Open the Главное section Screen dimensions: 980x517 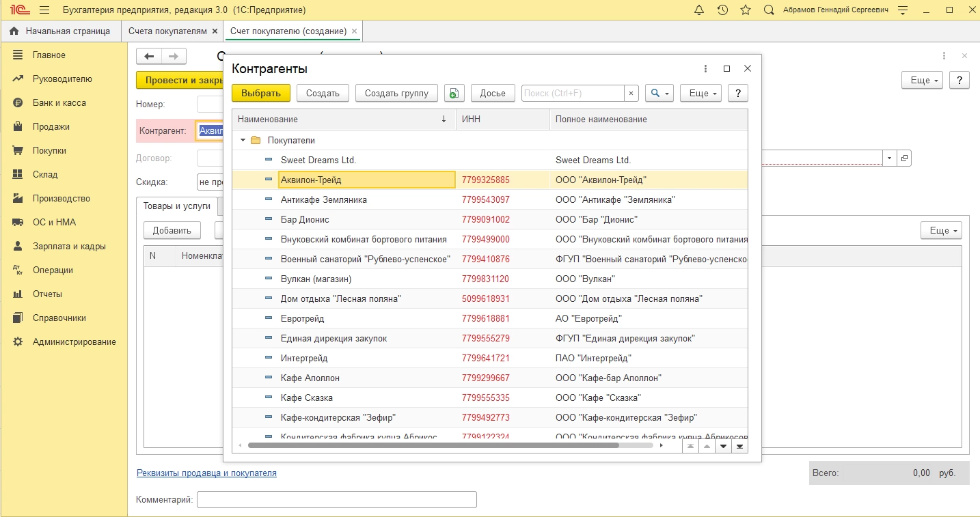[x=49, y=55]
